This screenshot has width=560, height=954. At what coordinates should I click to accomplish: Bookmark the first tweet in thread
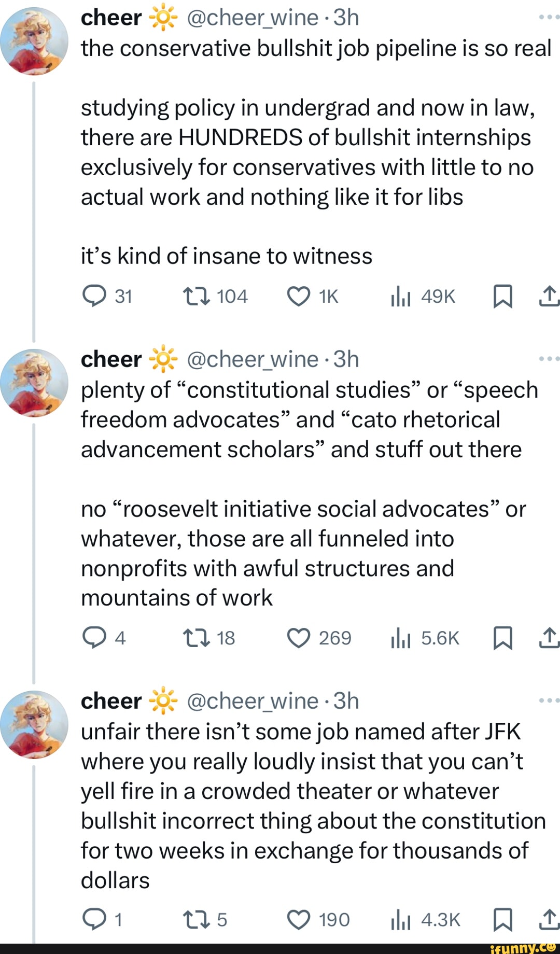(502, 297)
